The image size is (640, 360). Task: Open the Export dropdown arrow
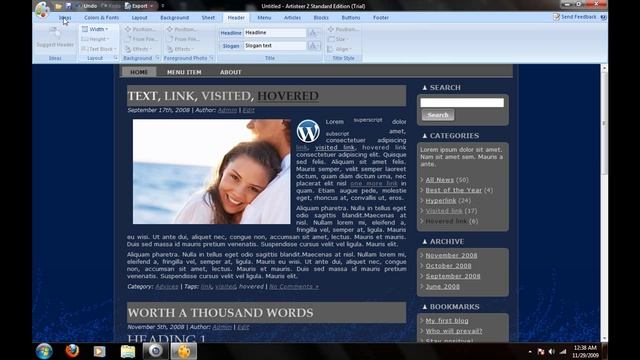[x=152, y=6]
